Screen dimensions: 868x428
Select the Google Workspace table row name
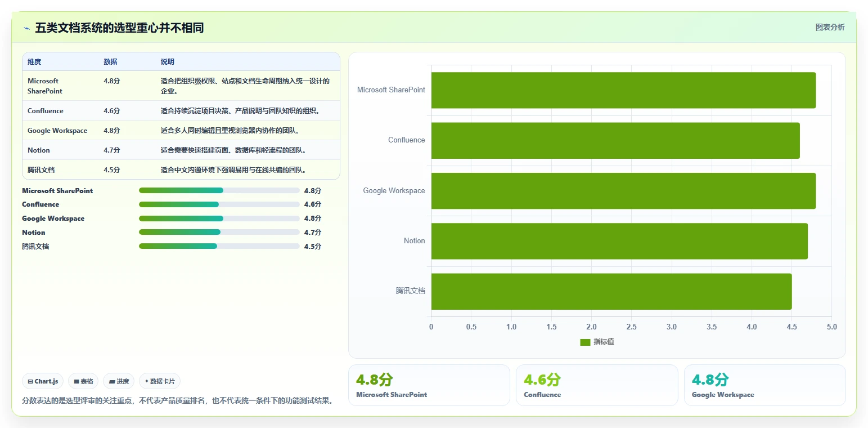pos(57,131)
